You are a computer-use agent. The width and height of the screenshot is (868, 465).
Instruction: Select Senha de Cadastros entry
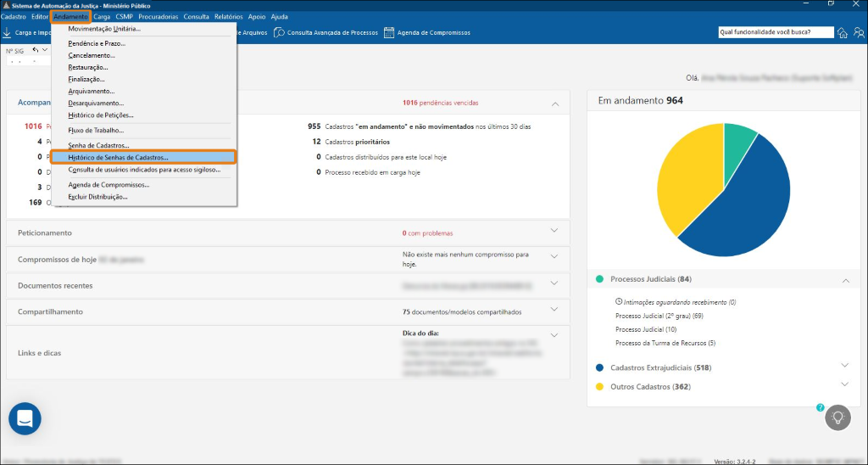144,145
